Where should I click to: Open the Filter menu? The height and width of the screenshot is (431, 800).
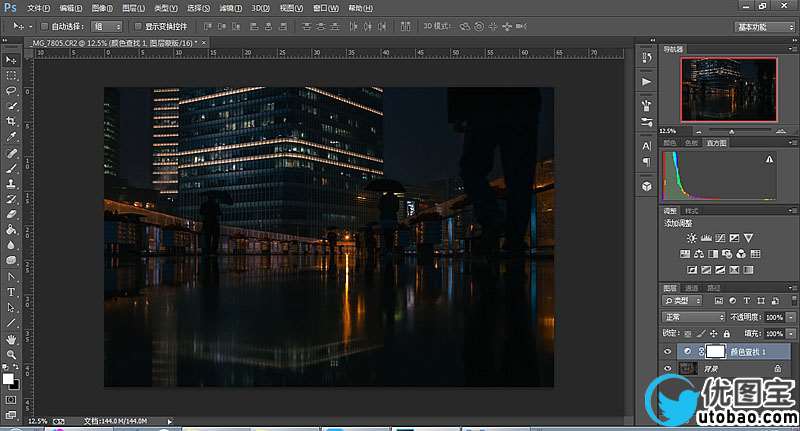[x=230, y=8]
